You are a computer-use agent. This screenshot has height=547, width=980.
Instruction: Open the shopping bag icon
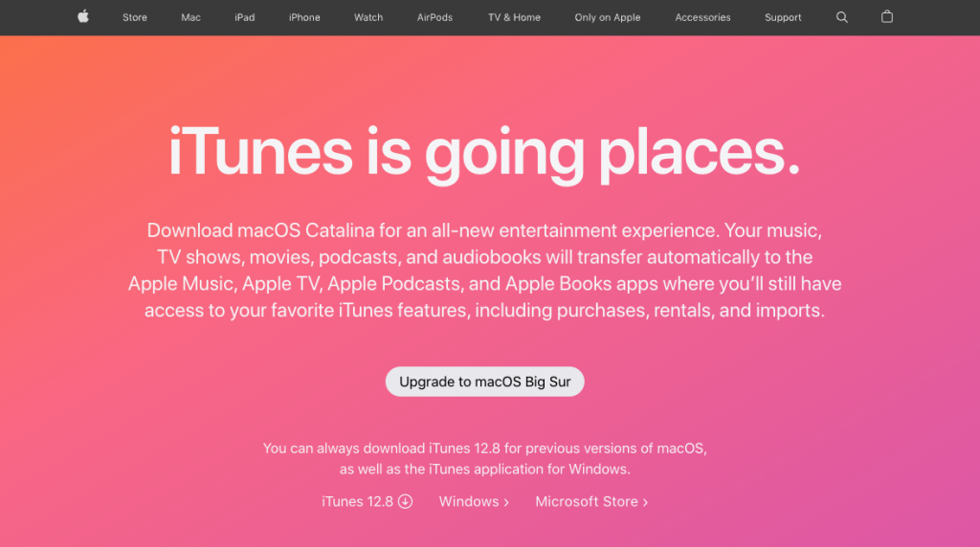coord(887,17)
